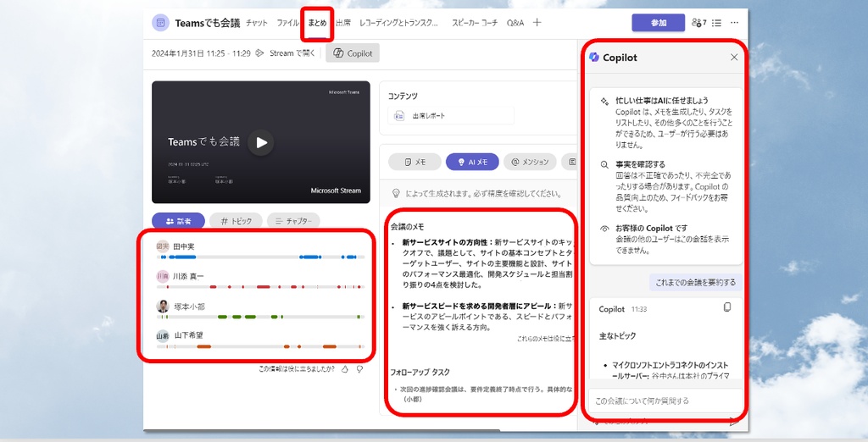868x442 pixels.
Task: Select the チャプター pill
Action: point(293,221)
